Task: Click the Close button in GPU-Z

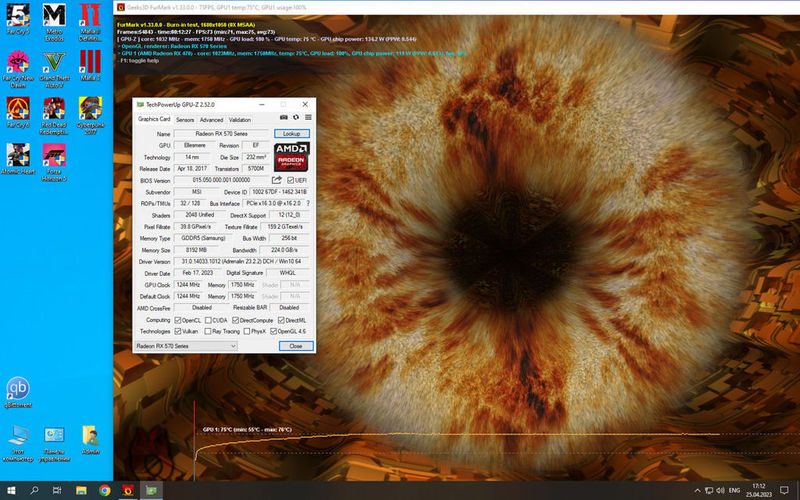Action: (295, 345)
